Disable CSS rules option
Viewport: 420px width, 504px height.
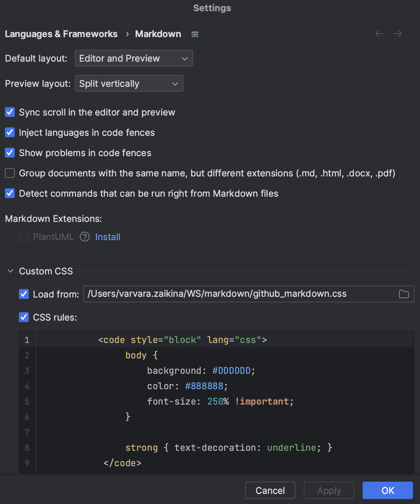coord(23,317)
